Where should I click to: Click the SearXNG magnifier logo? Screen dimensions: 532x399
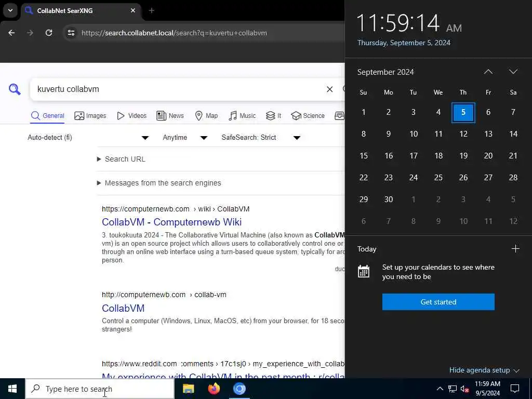tap(15, 89)
